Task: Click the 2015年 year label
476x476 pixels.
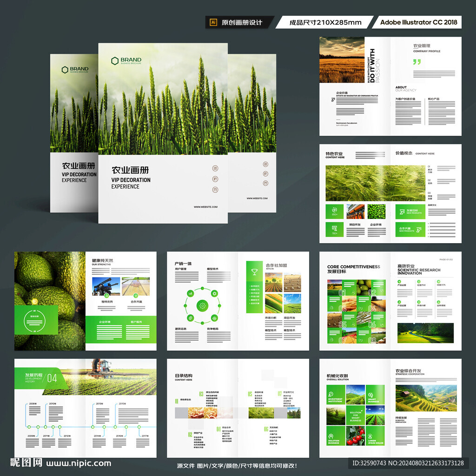Action: pos(122,404)
